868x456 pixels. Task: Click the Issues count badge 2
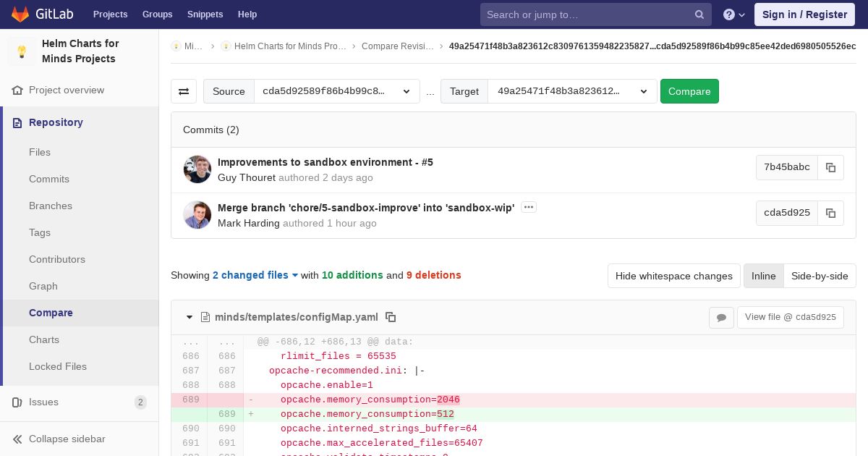tap(140, 402)
